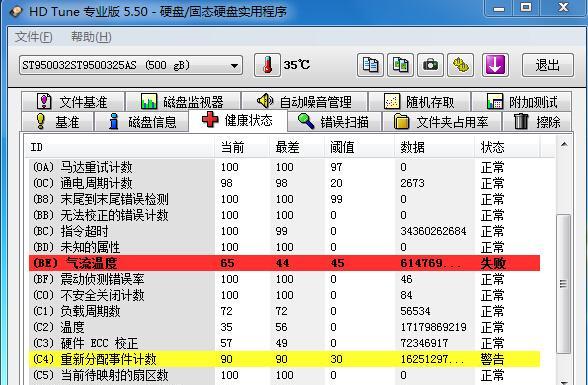588x385 pixels.
Task: Select the (C5) 当前待映射的扇区数 row
Action: 285,375
